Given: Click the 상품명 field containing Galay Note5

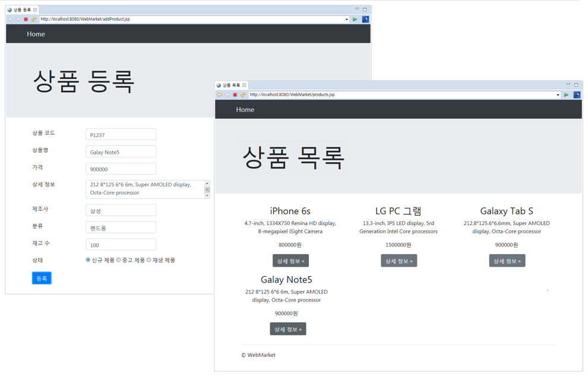Looking at the screenshot, I should tap(121, 152).
